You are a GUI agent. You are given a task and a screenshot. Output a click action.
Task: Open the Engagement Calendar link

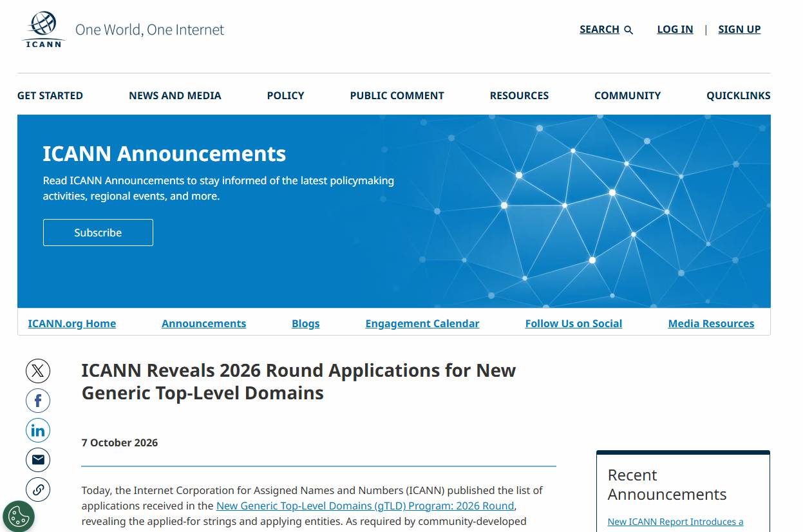click(x=422, y=323)
